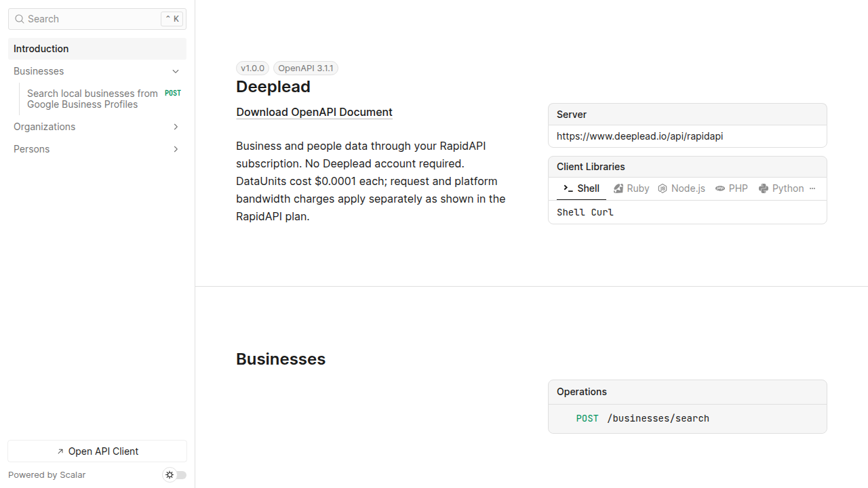Toggle the light/dark mode switch
Screen dimensions: 868x488
tap(176, 475)
